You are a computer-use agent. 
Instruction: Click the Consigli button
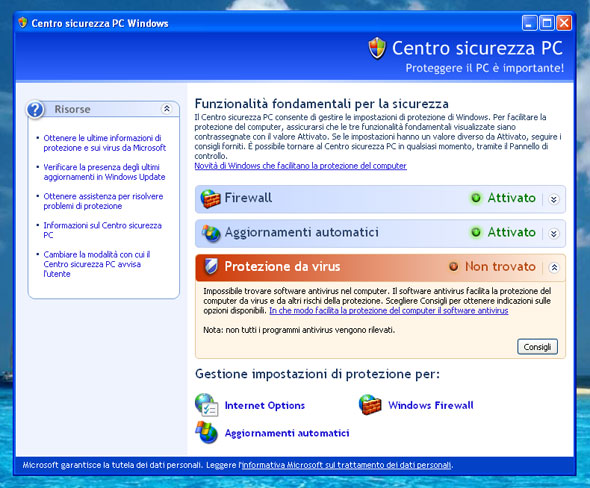pos(537,347)
